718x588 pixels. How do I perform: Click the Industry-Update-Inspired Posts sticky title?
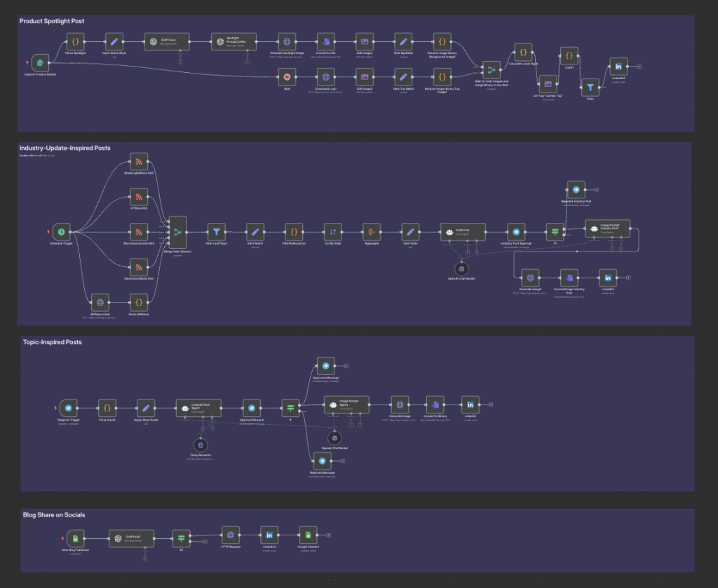65,148
